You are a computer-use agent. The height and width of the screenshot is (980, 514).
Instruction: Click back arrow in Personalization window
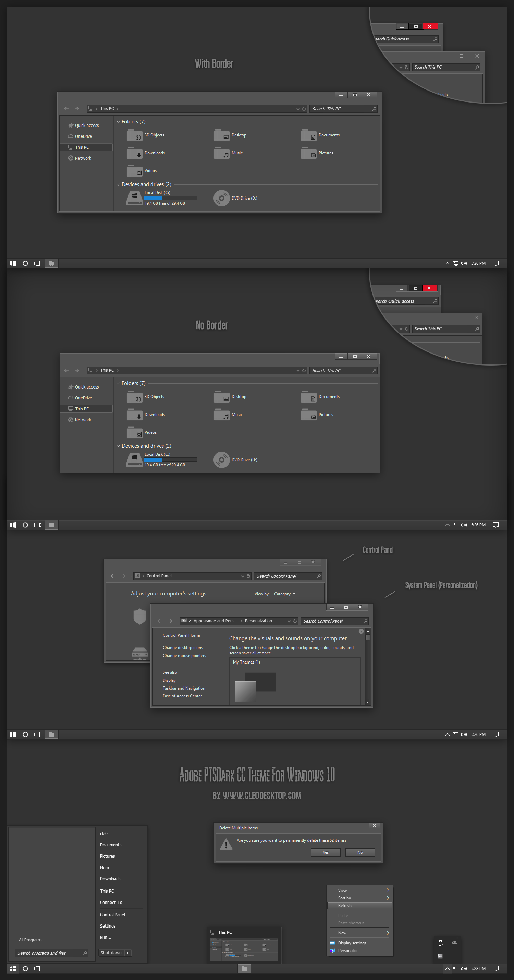pyautogui.click(x=160, y=621)
